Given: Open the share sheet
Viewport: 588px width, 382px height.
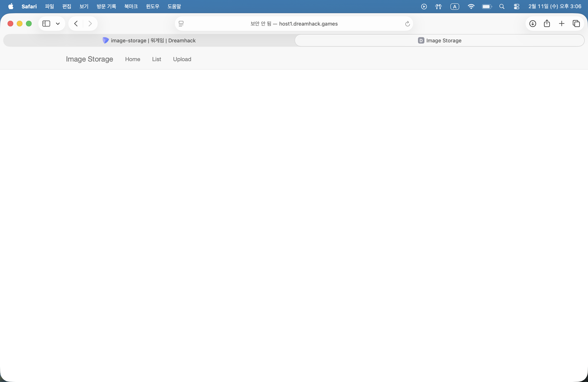Looking at the screenshot, I should click(547, 24).
